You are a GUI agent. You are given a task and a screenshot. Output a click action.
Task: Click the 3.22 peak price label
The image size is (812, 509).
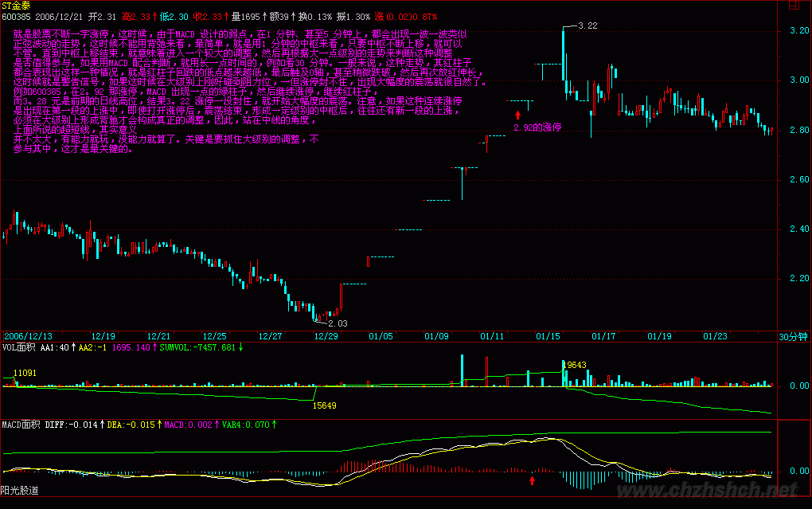(587, 26)
